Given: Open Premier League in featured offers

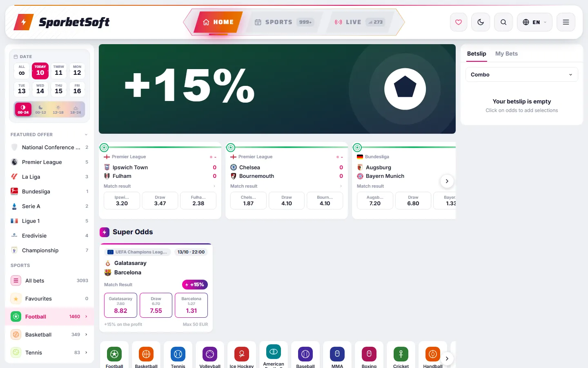Looking at the screenshot, I should tap(49, 162).
